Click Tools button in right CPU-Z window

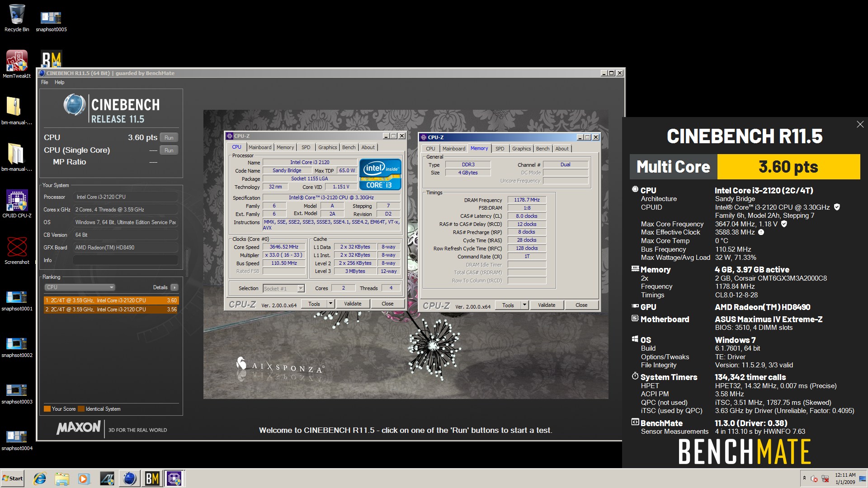[508, 305]
